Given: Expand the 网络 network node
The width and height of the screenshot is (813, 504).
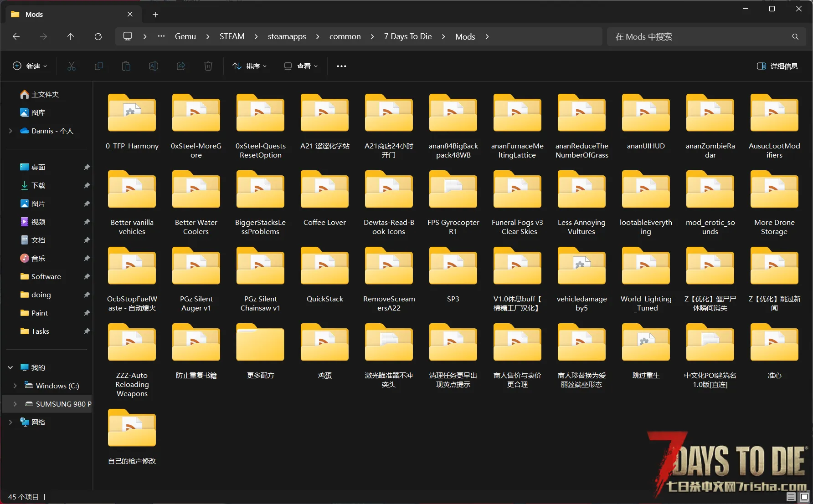Looking at the screenshot, I should tap(10, 422).
